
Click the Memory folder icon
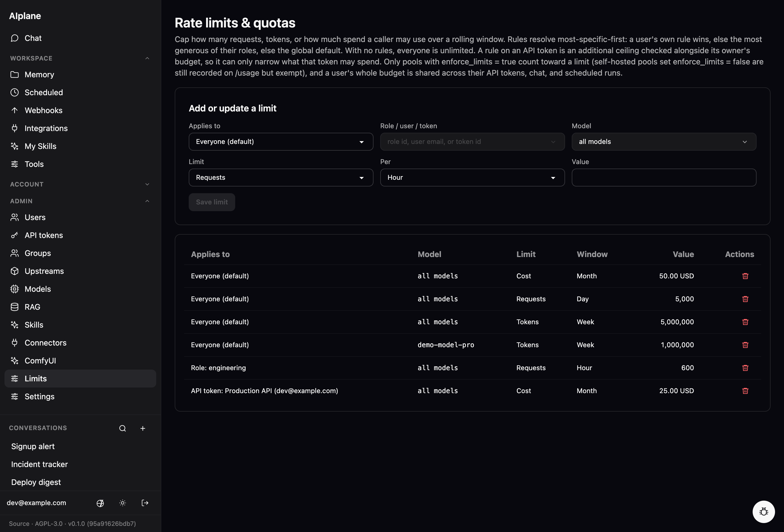(15, 74)
